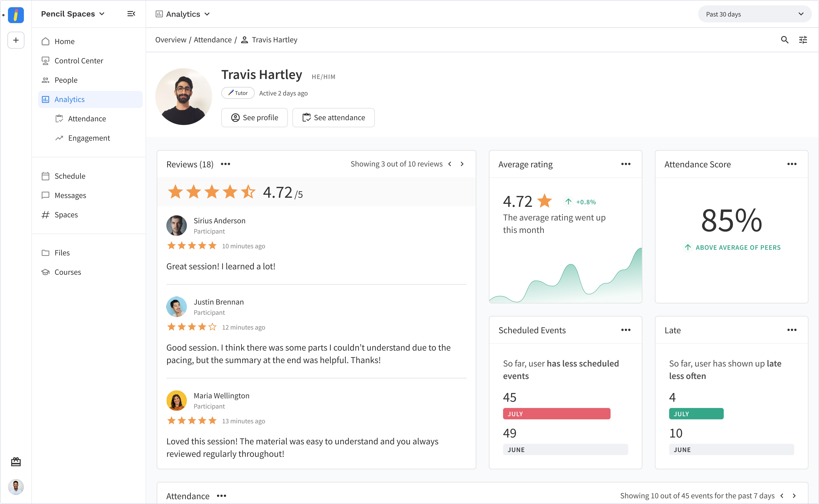819x504 pixels.
Task: Click the red JULY scheduled events bar
Action: click(x=557, y=414)
